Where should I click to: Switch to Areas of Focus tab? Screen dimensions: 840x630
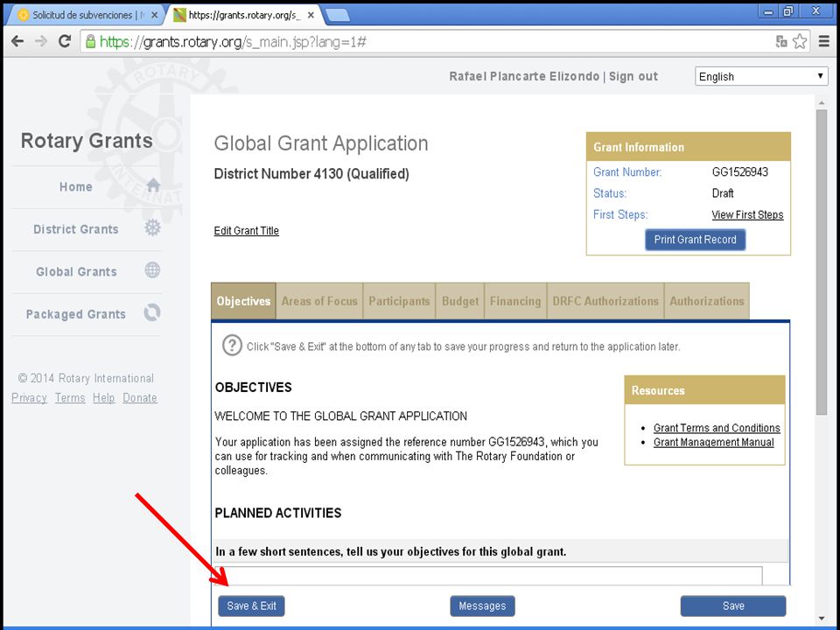click(319, 301)
